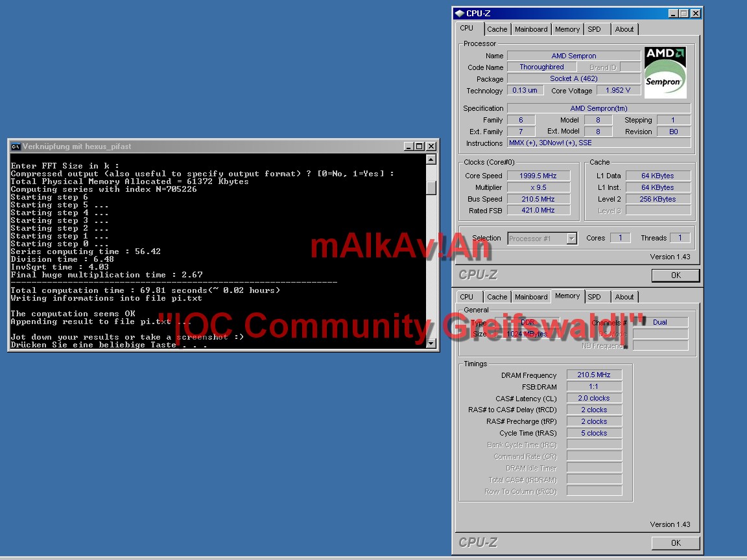Click the instructions field MMX, 3DNow!, SSE

point(599,143)
